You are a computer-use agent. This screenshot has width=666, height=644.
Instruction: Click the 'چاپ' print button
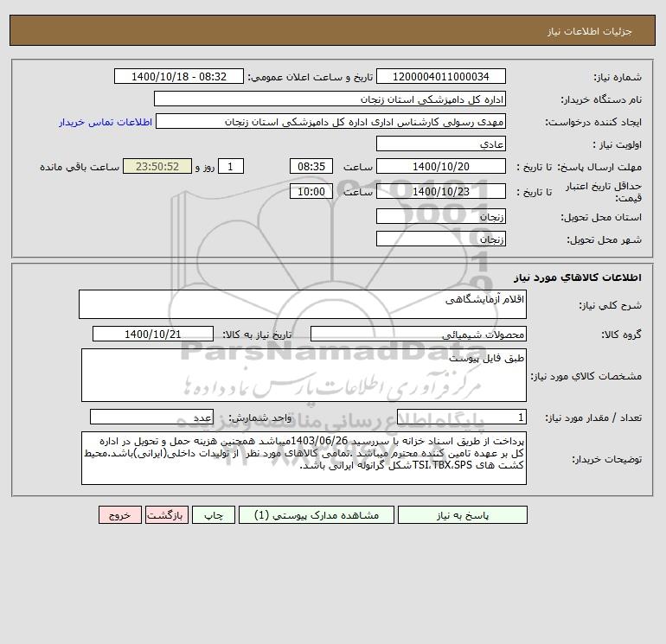[x=214, y=515]
